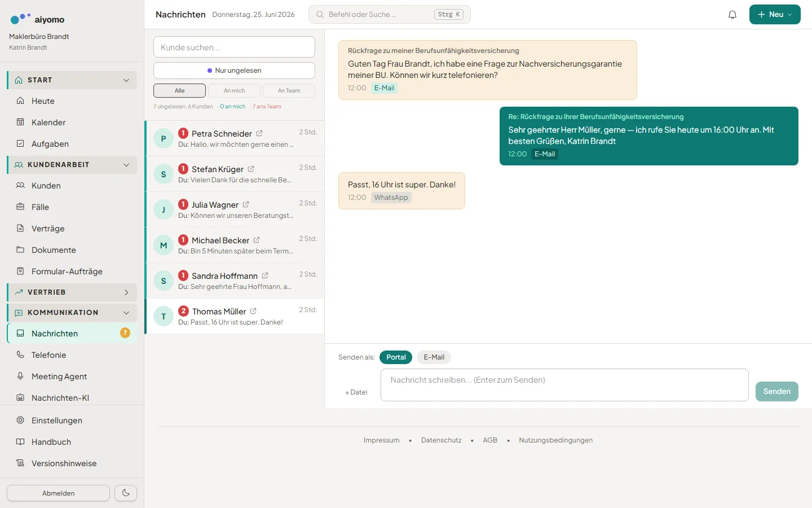Open Sandra Hoffmann's profile via external link icon
Image resolution: width=812 pixels, height=508 pixels.
coord(265,276)
